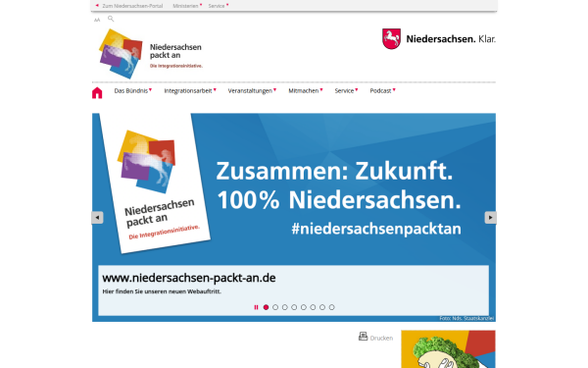Expand the Integrationsarbeit menu
This screenshot has height=368, width=588.
coord(190,90)
